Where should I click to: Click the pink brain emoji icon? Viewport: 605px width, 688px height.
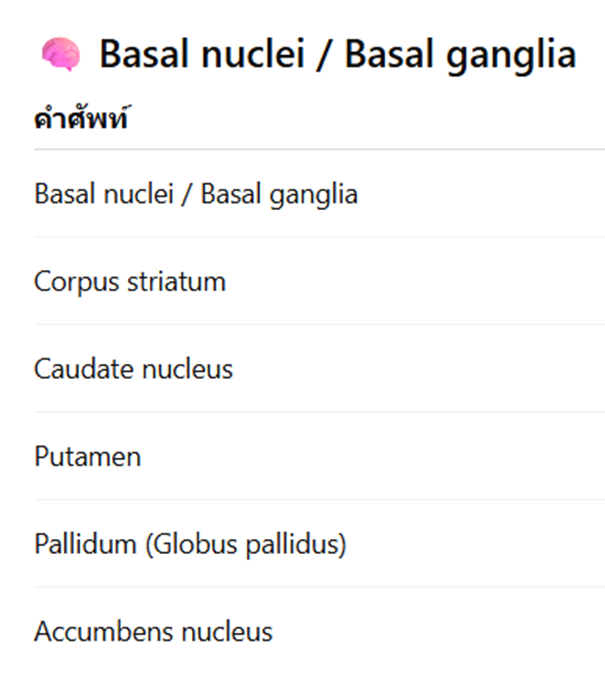(60, 55)
